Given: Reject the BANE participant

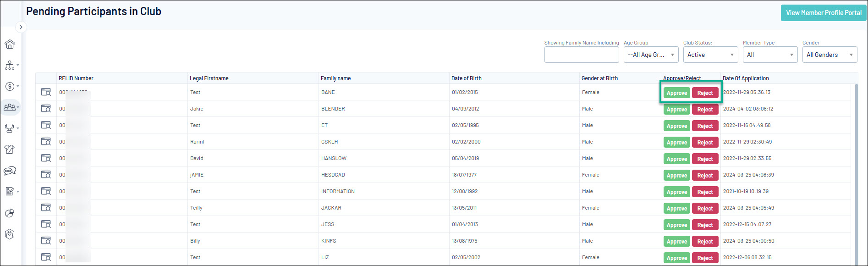Looking at the screenshot, I should (705, 93).
